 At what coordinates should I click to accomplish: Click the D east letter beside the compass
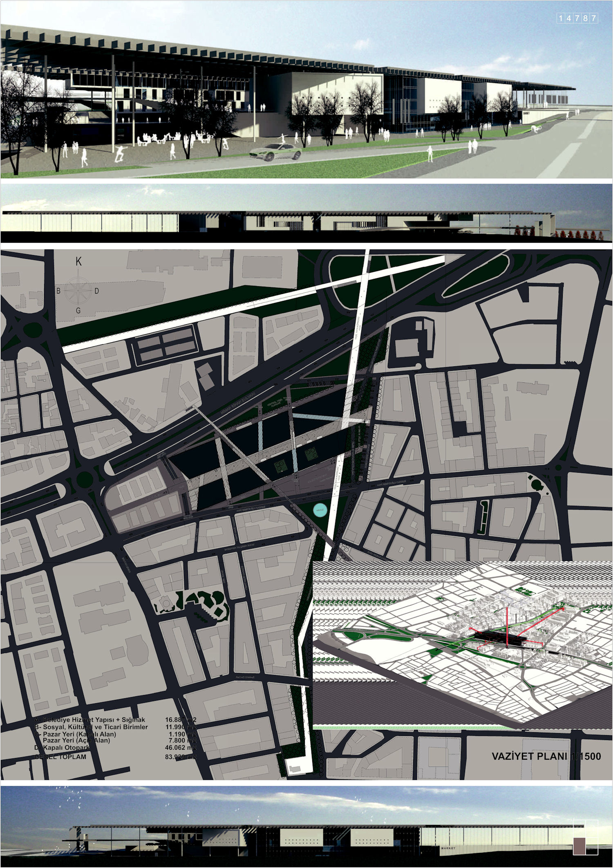[x=97, y=291]
